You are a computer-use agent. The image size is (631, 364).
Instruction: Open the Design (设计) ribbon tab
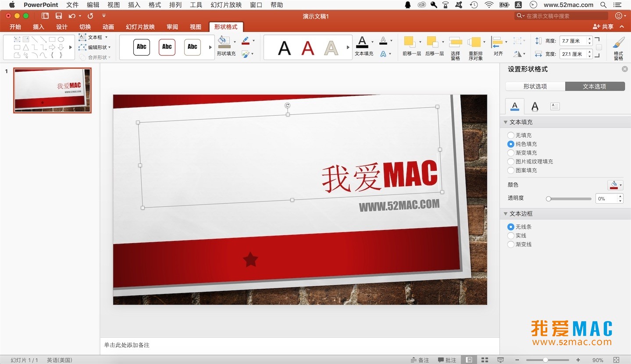point(62,27)
